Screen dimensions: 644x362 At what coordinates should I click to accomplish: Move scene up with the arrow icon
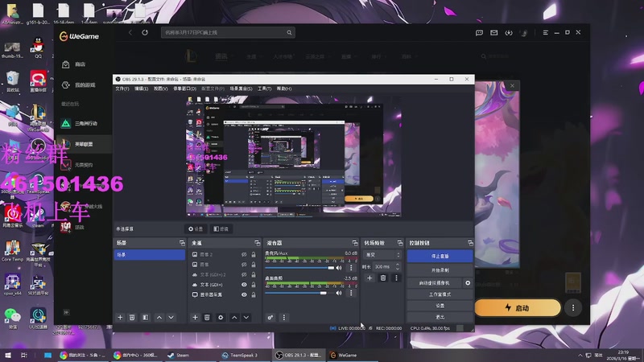[x=159, y=317]
